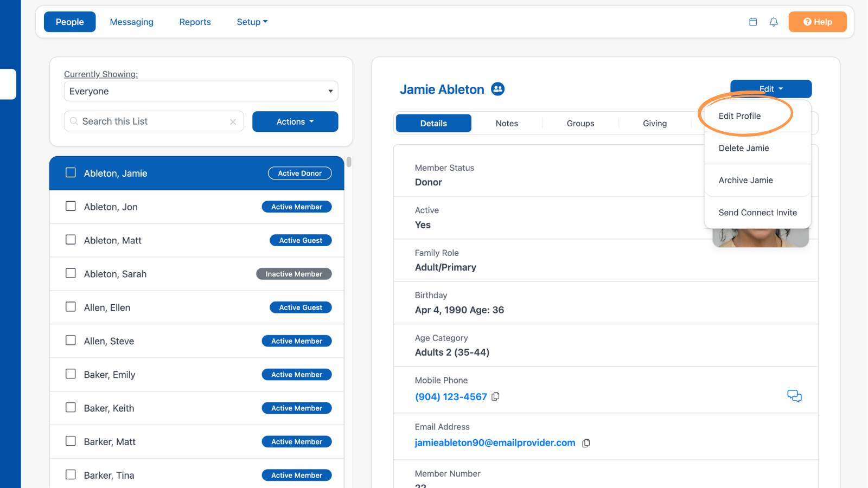The height and width of the screenshot is (488, 868).
Task: Click the people list scrollbar
Action: (x=349, y=162)
